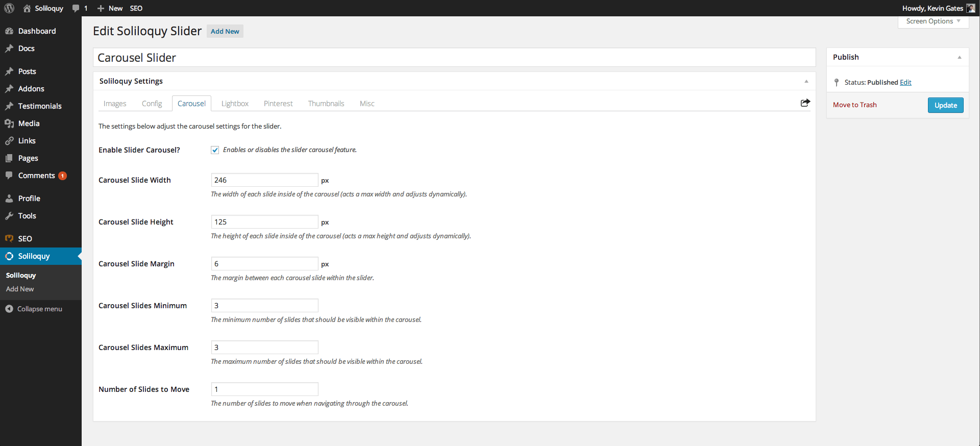Viewport: 980px width, 446px height.
Task: Click the Dashboard gauge icon
Action: click(x=9, y=31)
